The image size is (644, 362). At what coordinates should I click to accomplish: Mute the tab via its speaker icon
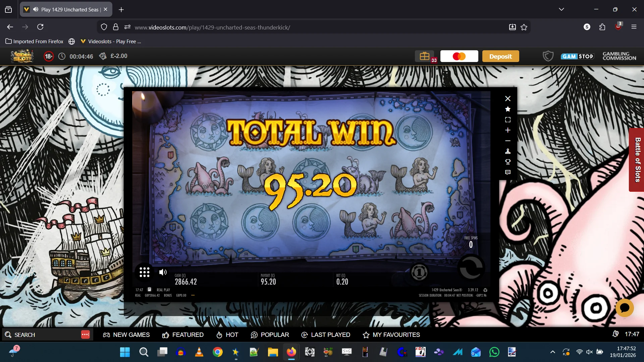tap(36, 9)
